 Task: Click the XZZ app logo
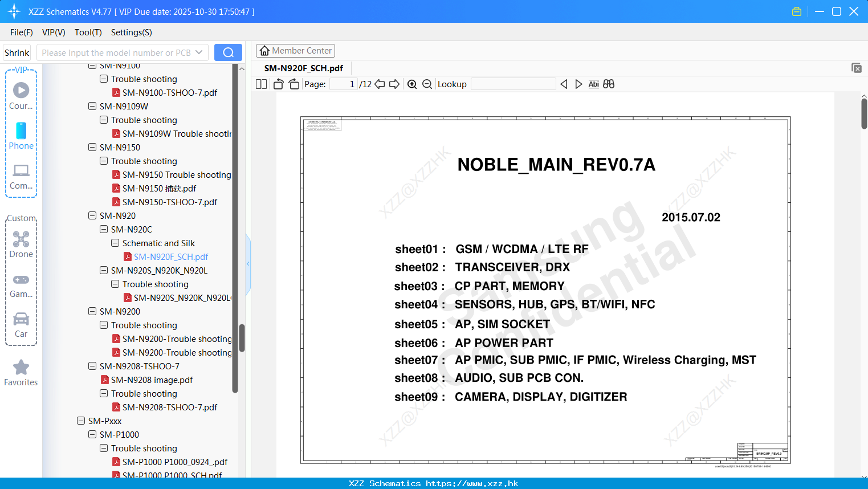coord(14,11)
